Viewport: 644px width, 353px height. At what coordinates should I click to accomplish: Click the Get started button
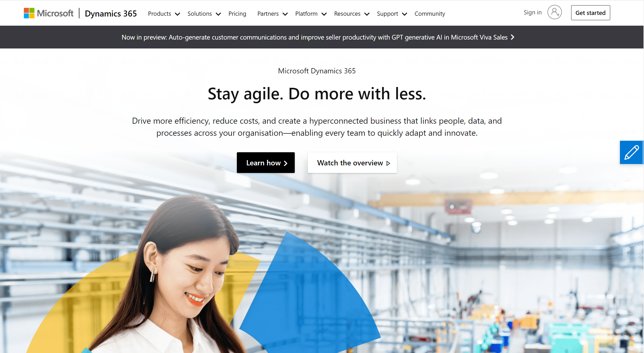pos(590,13)
